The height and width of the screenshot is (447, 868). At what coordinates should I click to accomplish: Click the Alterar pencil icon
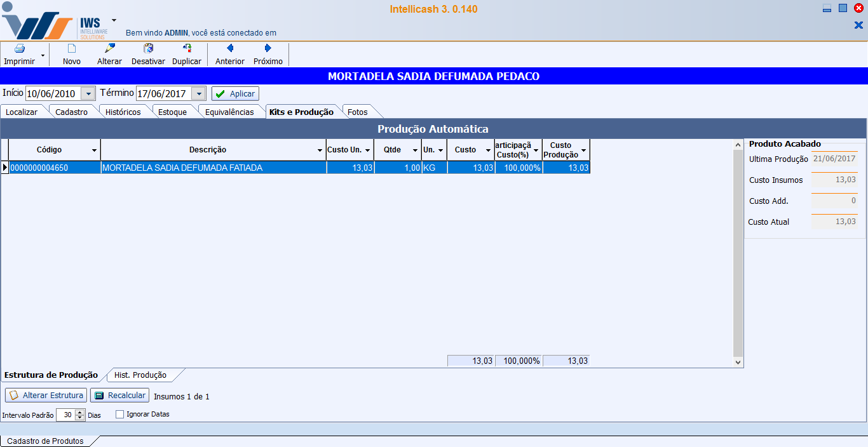pyautogui.click(x=109, y=48)
